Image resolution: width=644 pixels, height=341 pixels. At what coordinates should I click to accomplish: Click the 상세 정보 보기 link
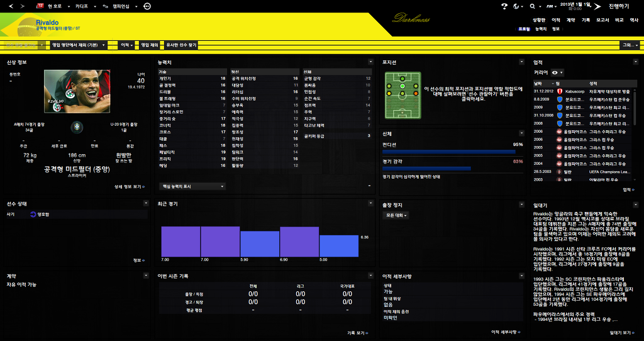coord(130,187)
